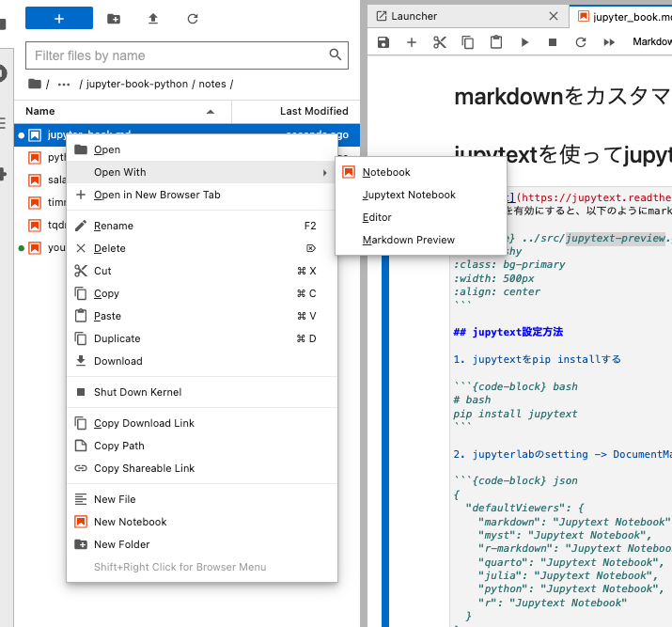Choose Download in the context menu

tap(202, 361)
